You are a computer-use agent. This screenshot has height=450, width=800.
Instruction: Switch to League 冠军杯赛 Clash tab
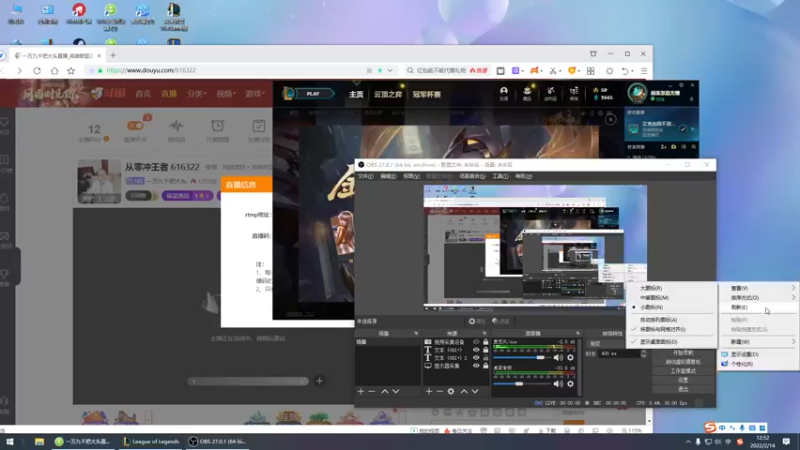(x=427, y=94)
